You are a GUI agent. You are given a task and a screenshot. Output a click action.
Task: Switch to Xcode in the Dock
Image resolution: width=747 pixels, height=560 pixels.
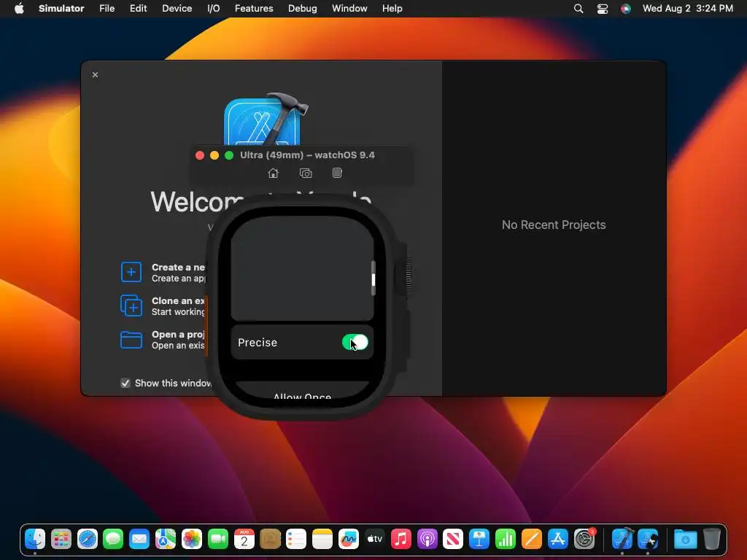pyautogui.click(x=622, y=539)
